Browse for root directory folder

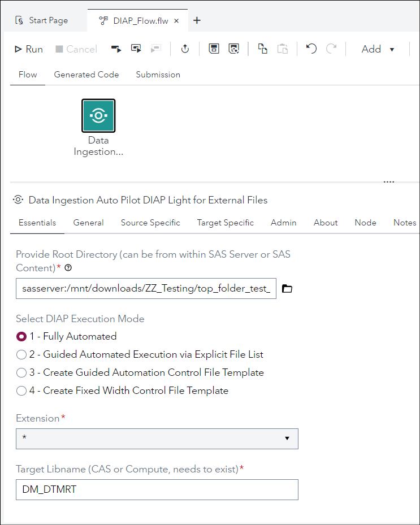tap(287, 289)
